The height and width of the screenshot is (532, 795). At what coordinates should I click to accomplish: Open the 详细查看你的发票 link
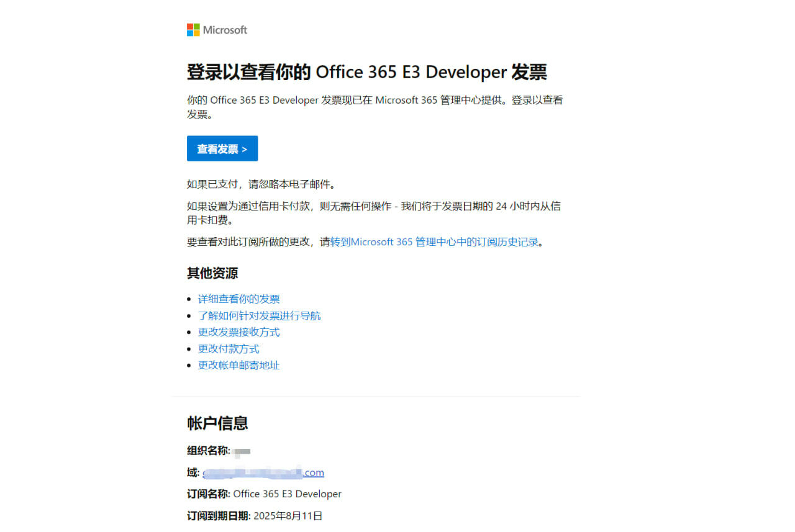coord(239,299)
